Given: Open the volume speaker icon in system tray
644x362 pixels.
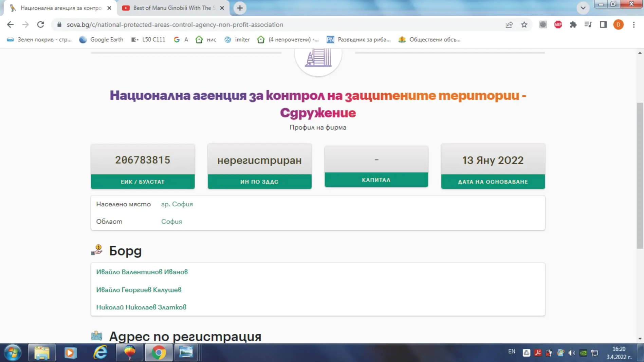Looking at the screenshot, I should 572,353.
